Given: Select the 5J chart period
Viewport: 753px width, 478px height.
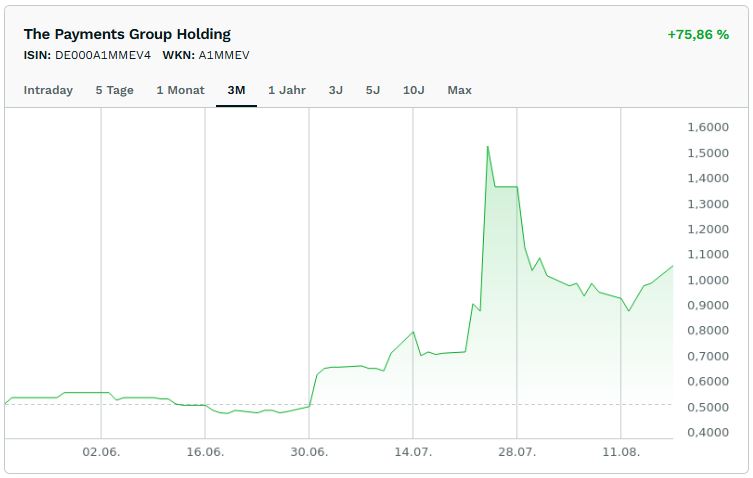Looking at the screenshot, I should tap(373, 90).
